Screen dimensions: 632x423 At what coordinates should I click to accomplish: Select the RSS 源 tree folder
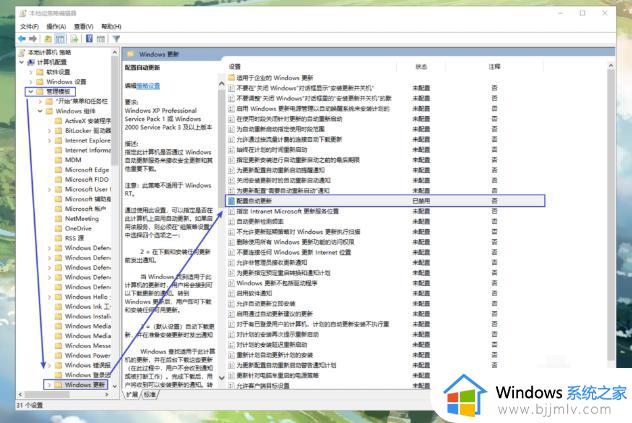[75, 238]
